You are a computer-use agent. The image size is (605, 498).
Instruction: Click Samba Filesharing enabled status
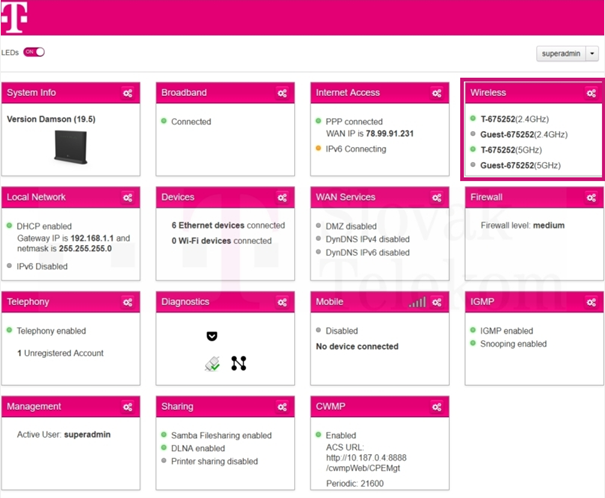click(x=221, y=436)
